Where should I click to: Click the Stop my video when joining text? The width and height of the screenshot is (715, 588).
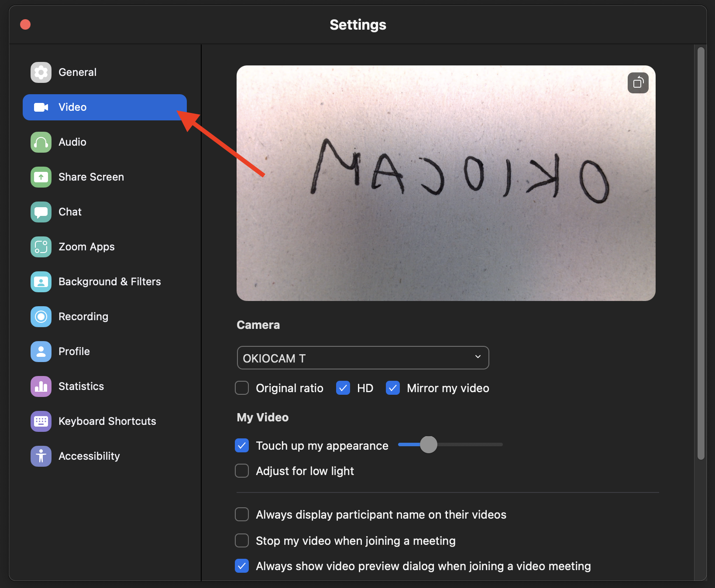(356, 541)
